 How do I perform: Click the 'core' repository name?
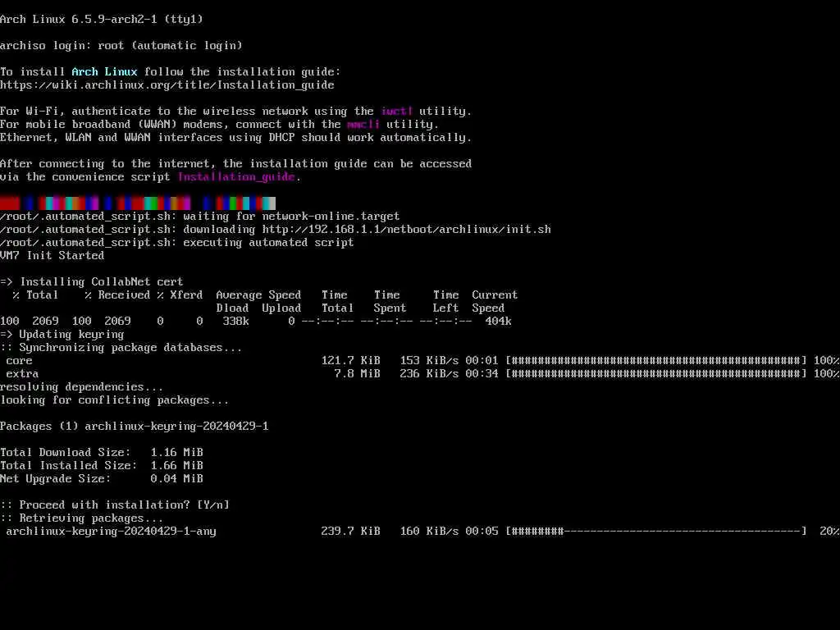[20, 361]
